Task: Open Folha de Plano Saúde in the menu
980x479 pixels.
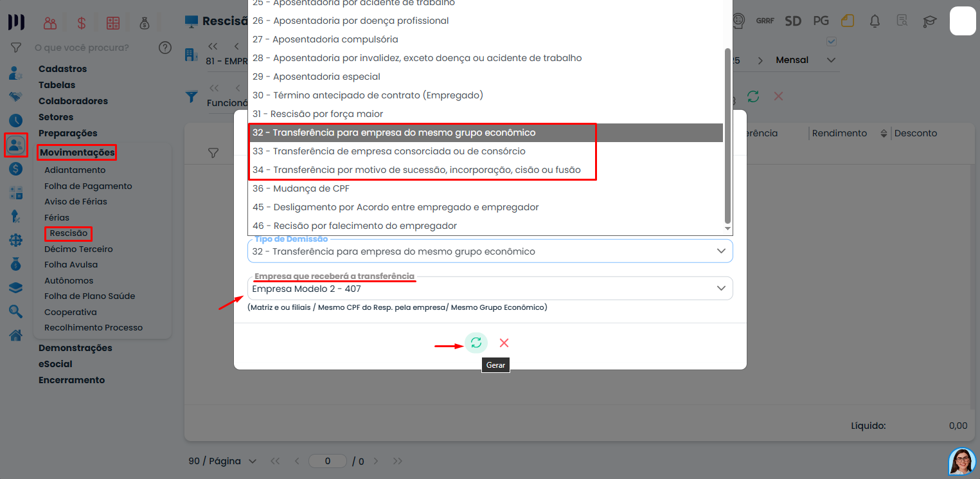Action: (x=91, y=296)
